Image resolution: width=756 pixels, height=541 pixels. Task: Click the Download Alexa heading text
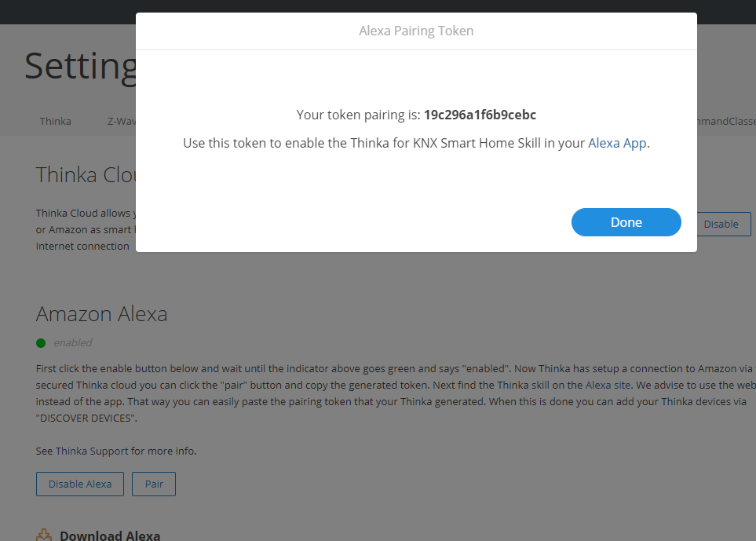pyautogui.click(x=110, y=536)
